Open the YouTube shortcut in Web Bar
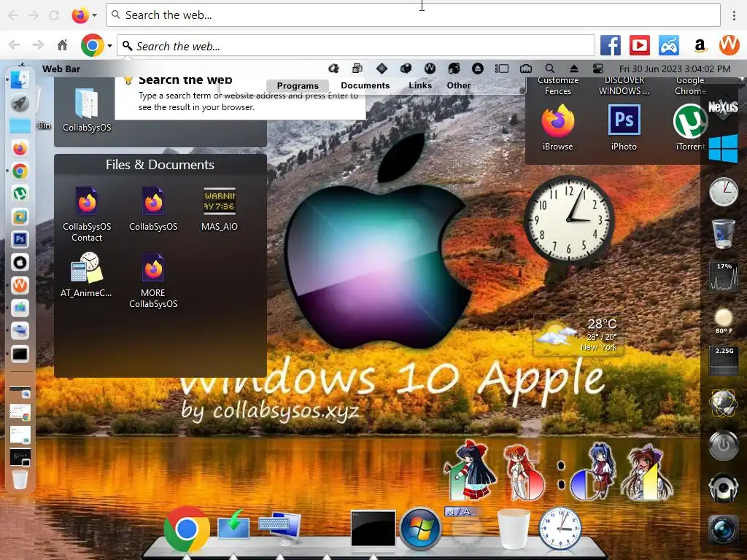This screenshot has height=560, width=747. point(640,46)
